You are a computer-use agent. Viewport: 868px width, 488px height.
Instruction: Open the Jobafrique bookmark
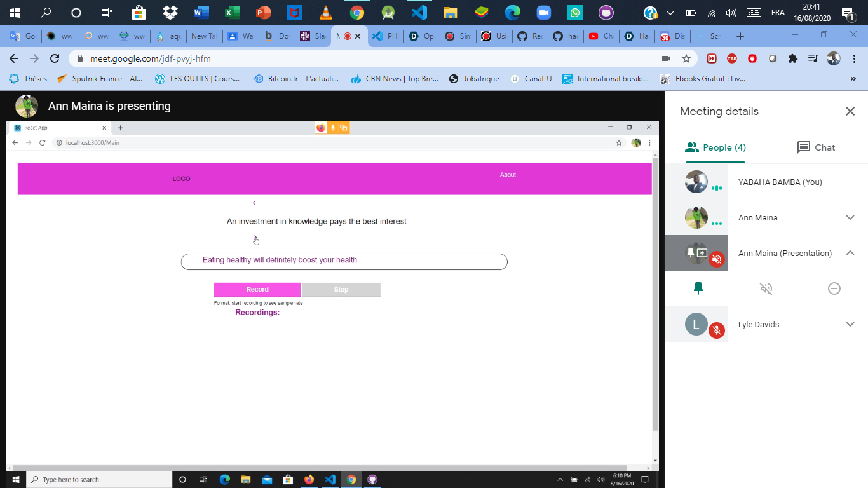tap(474, 79)
